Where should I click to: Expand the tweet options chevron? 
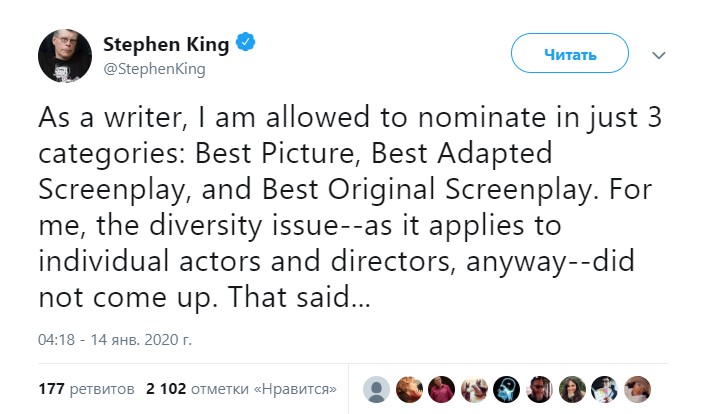click(x=660, y=53)
